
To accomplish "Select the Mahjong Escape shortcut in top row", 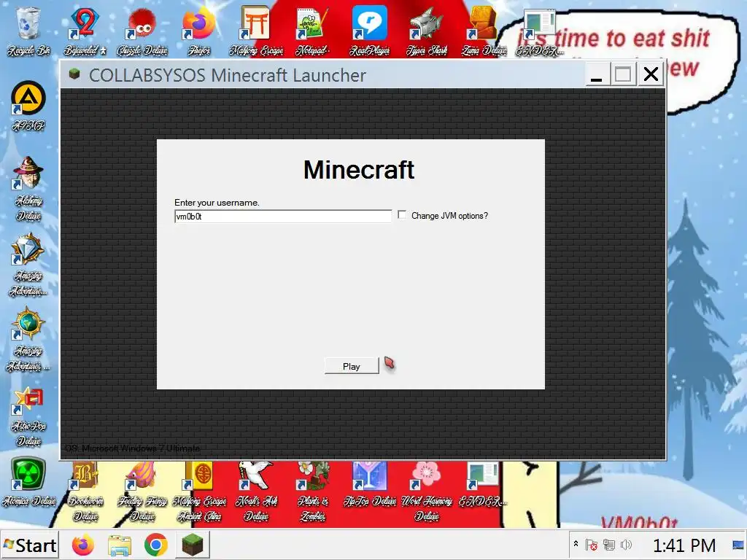I will (x=256, y=31).
